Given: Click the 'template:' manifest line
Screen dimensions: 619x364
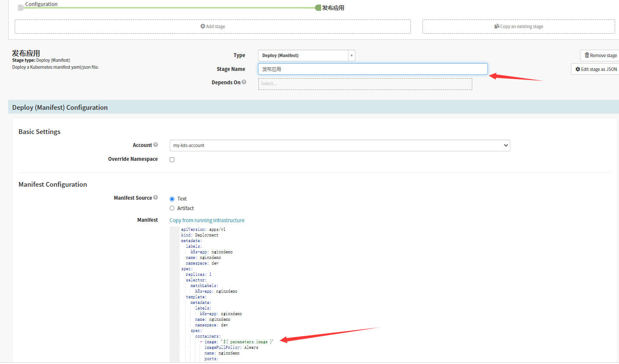Looking at the screenshot, I should (196, 297).
